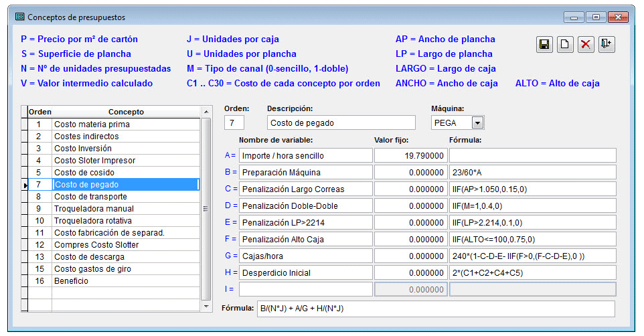Viewport: 644px width, 336px height.
Task: Open the Máquina dropdown arrow
Action: click(x=477, y=122)
